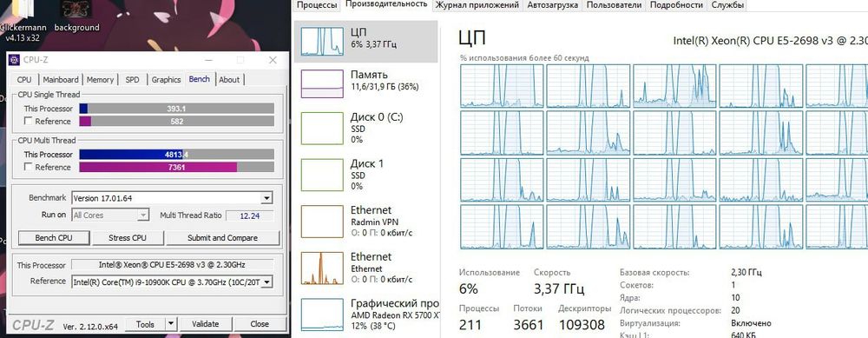Close the CPU-Z window with X

273,60
